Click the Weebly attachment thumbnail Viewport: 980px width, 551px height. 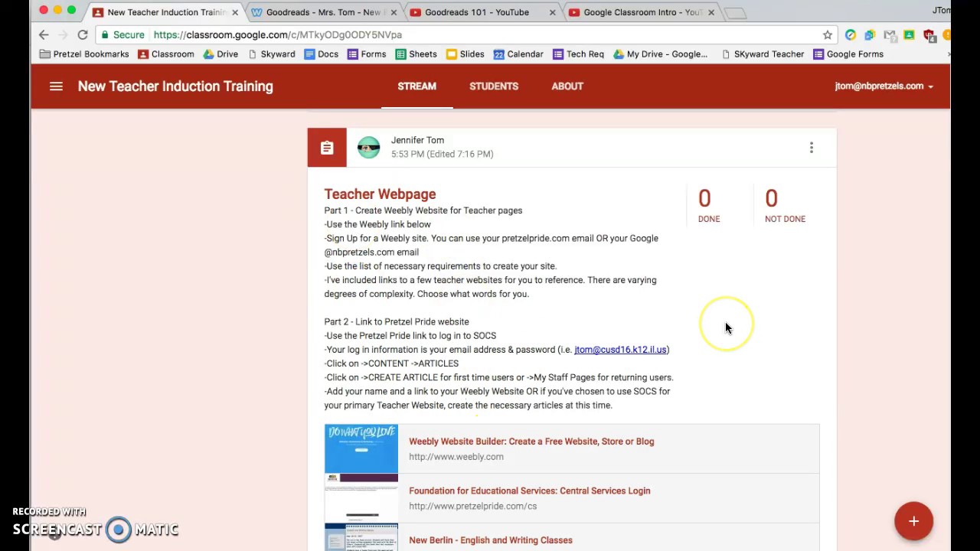point(361,449)
